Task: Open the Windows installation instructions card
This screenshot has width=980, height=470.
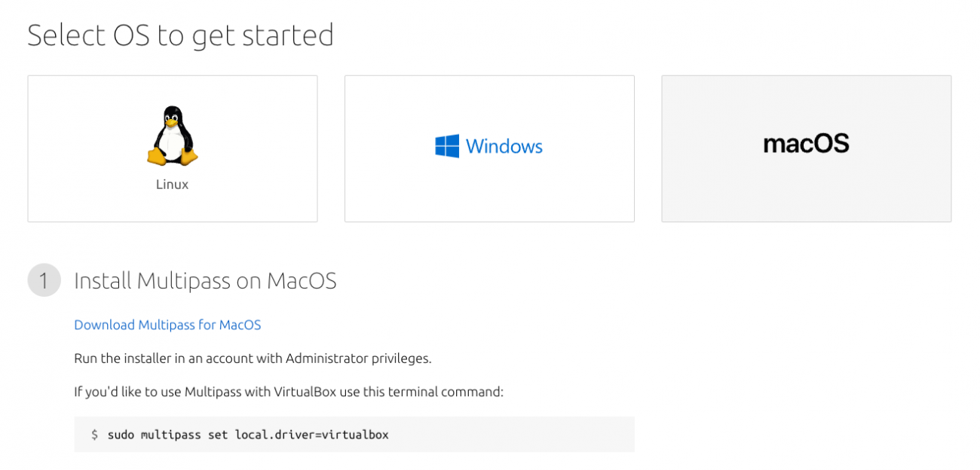Action: click(x=489, y=148)
